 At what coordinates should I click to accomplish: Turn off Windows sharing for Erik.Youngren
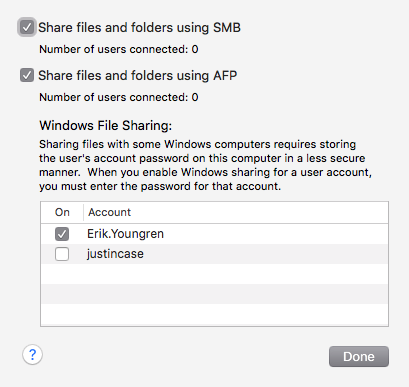pos(62,234)
